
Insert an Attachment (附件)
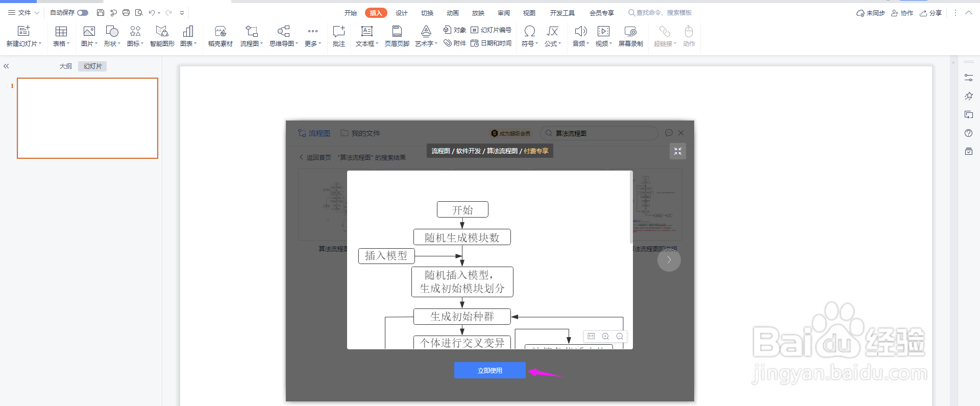[455, 43]
